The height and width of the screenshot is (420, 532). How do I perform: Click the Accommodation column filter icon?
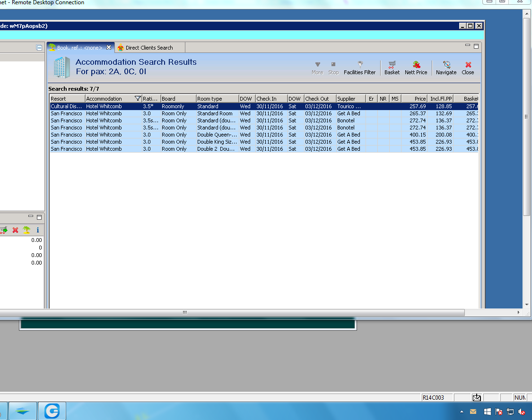[138, 99]
